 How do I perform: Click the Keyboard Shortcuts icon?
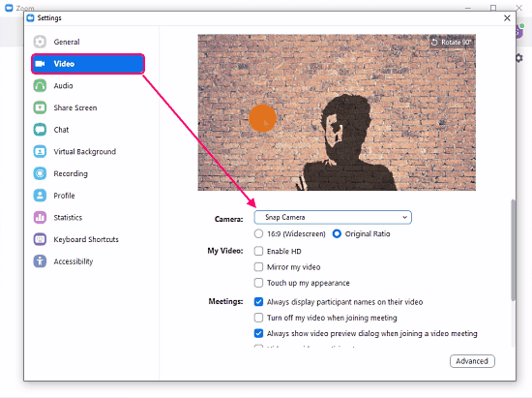[x=40, y=239]
